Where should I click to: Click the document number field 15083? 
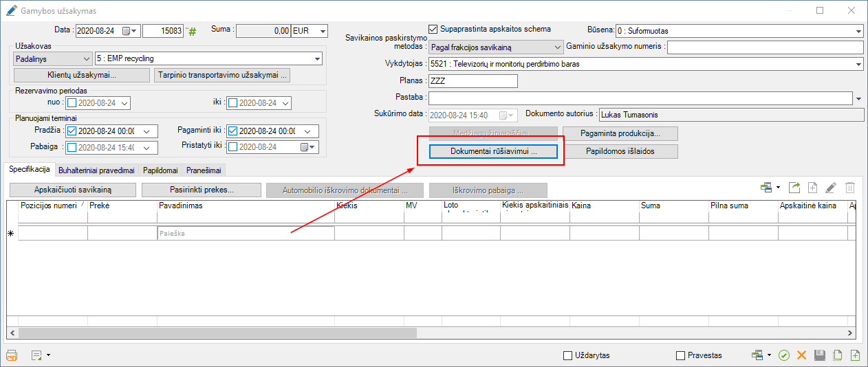point(163,31)
